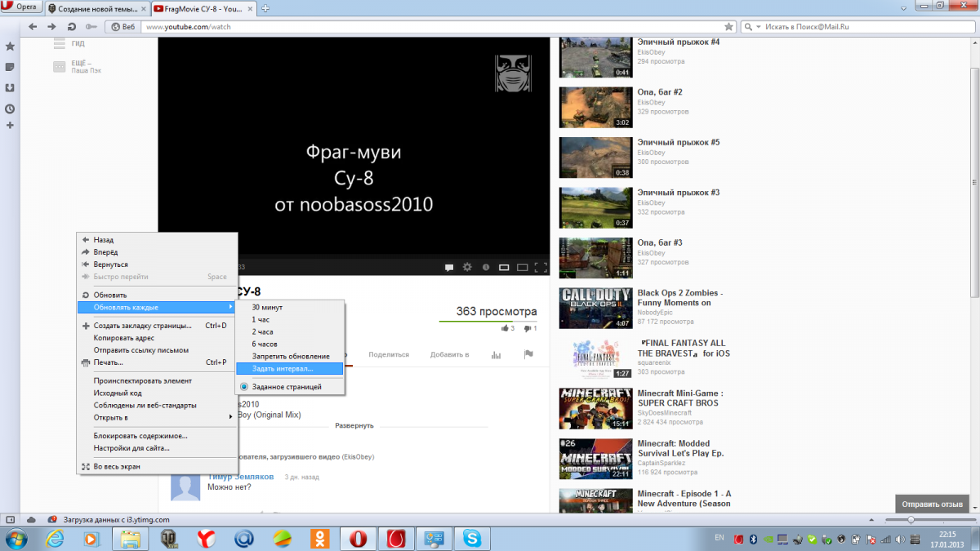Screen dimensions: 980x551
Task: Choose "Обновить" in the context menu
Action: 157,295
